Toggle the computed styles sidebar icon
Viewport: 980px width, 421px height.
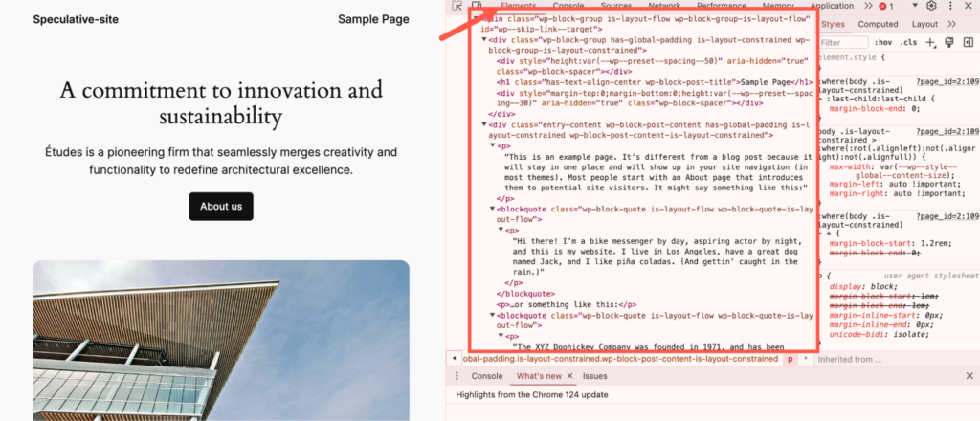[969, 42]
